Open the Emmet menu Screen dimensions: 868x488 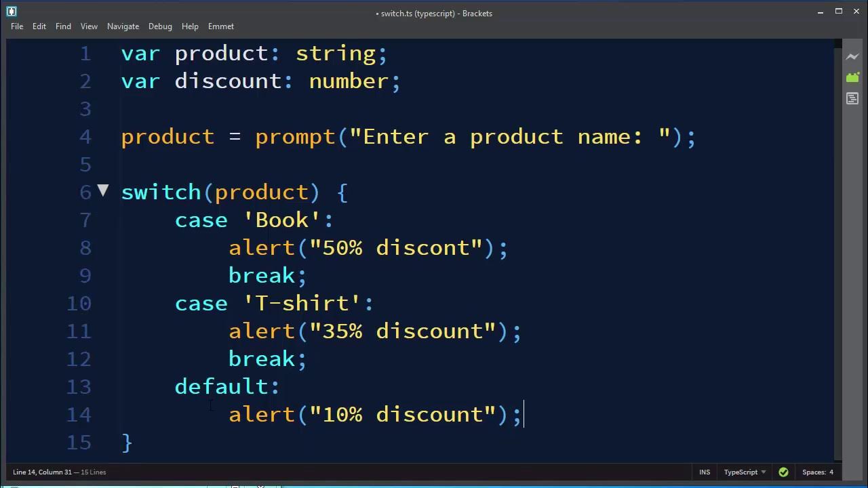tap(221, 26)
